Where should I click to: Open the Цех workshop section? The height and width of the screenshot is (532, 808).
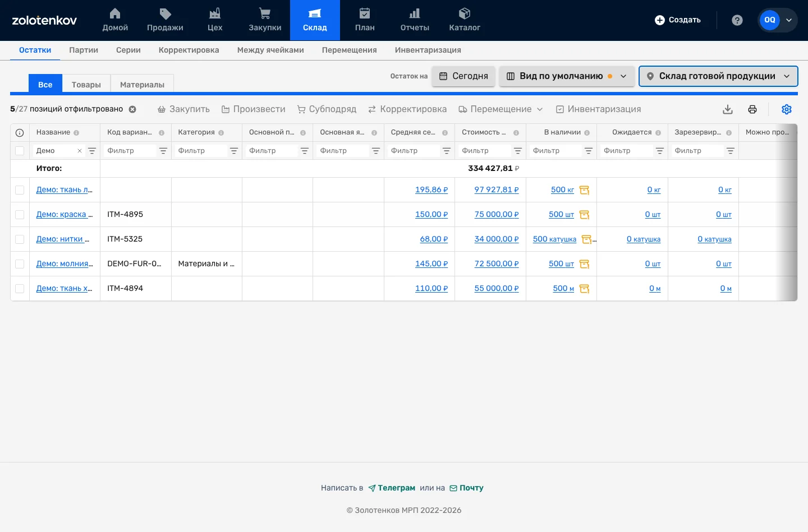[215, 20]
